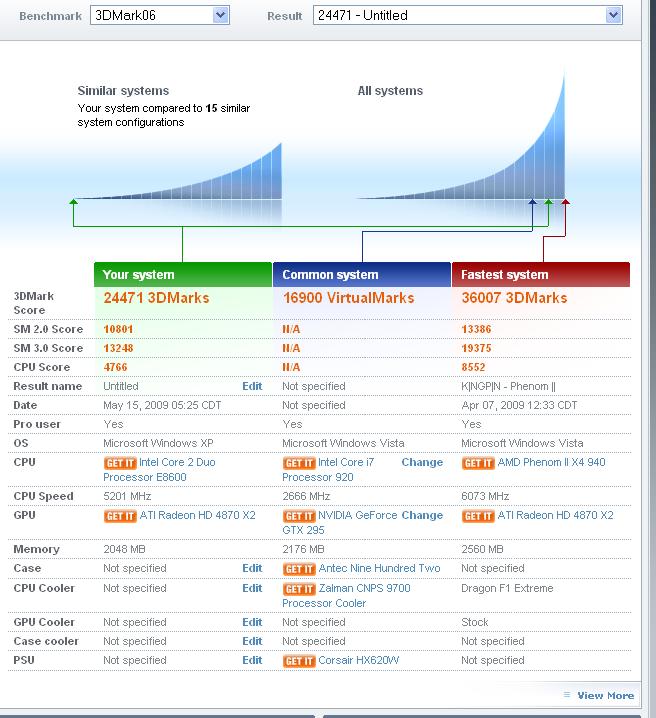Viewport: 656px width, 718px height.
Task: Click date Apr 07, 2009 12:33 CDT
Action: point(519,405)
